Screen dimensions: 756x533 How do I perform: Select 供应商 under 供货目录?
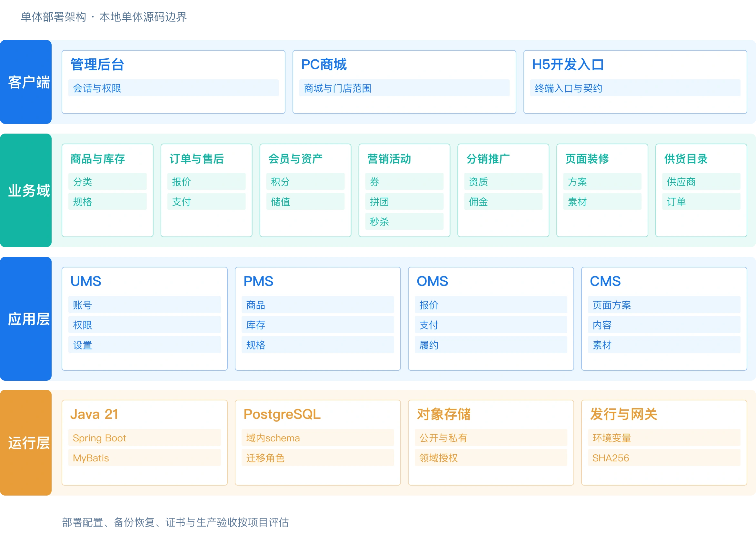701,182
